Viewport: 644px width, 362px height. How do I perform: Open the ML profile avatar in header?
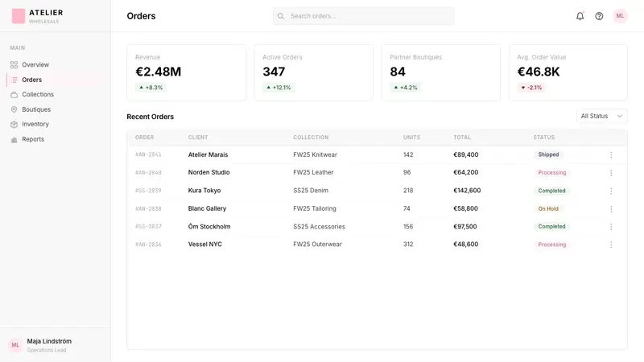620,16
